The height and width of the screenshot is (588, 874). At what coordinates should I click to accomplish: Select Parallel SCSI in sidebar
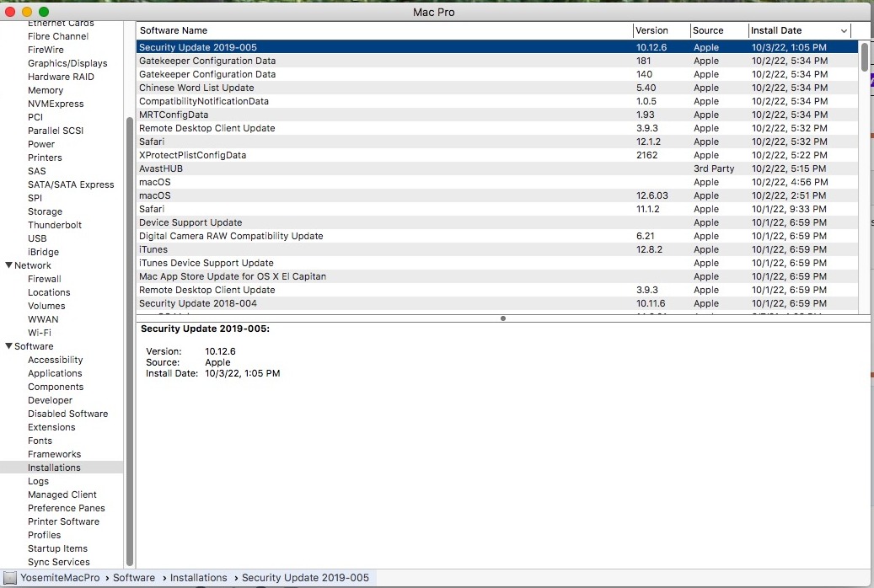[55, 131]
